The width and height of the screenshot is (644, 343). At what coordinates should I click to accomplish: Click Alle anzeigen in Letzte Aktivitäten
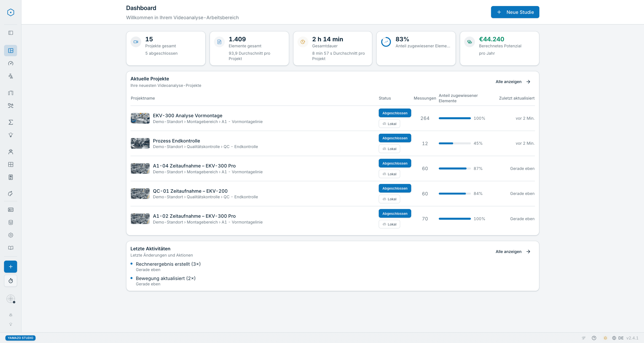click(x=513, y=252)
